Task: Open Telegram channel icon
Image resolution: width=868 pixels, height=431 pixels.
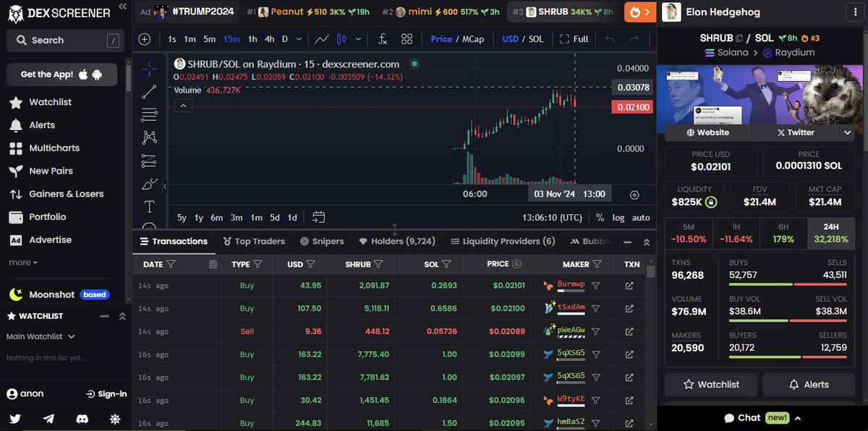Action: 48,419
